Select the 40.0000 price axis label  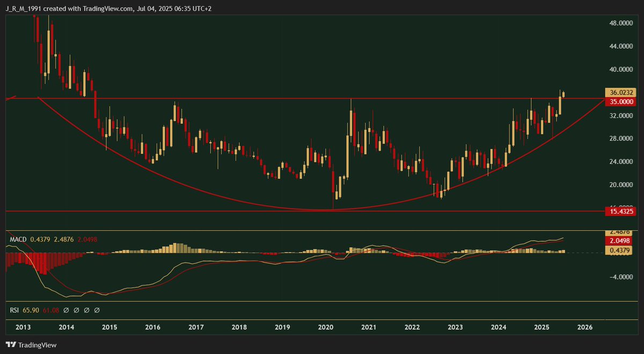[x=622, y=69]
